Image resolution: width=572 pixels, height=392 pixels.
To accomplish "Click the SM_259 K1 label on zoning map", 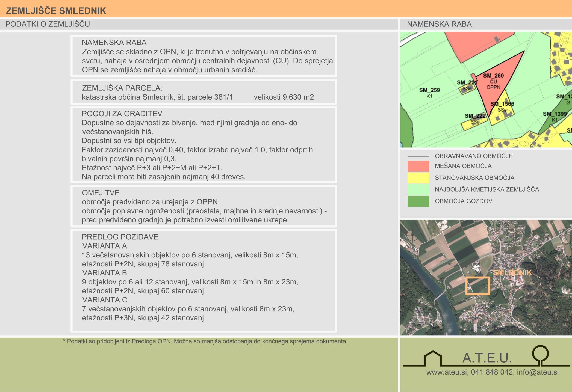I will (x=429, y=93).
